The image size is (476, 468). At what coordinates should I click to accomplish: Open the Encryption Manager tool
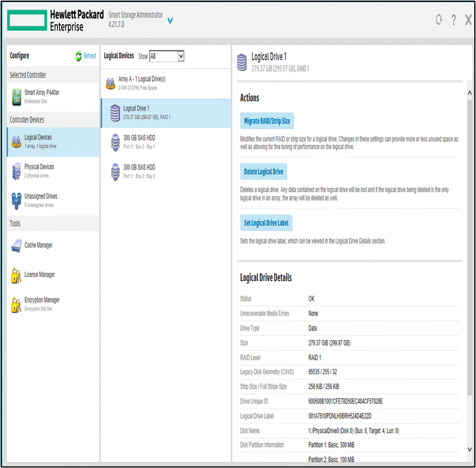[53, 304]
